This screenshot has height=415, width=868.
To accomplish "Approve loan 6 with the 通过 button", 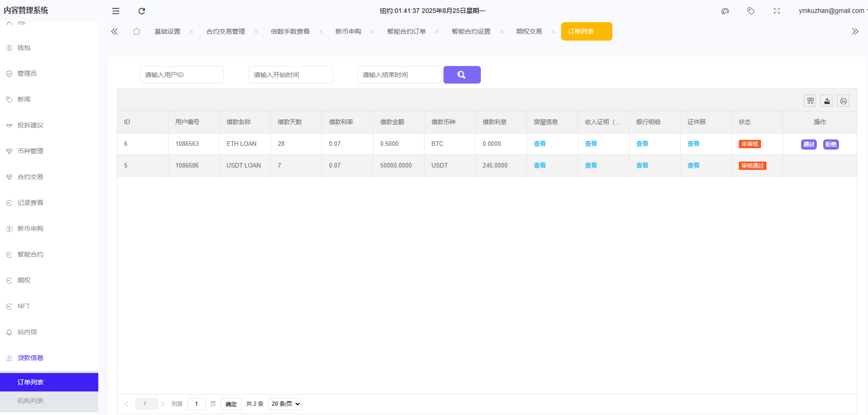I will click(x=808, y=144).
